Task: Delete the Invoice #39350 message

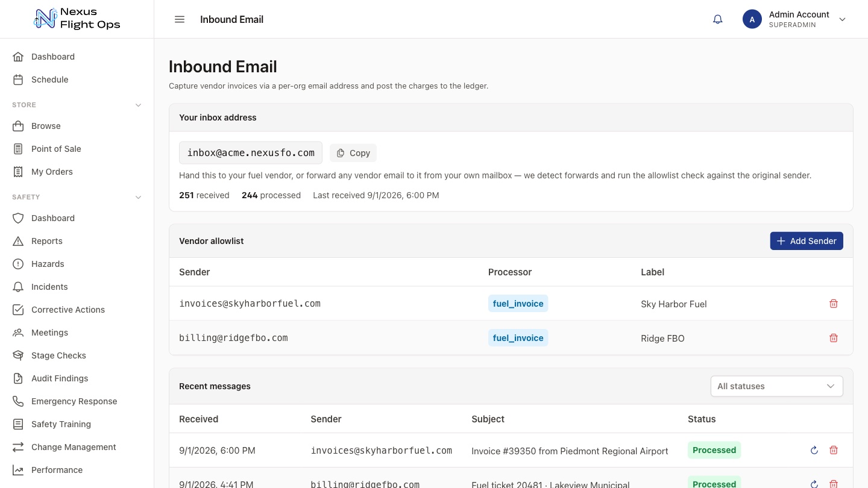Action: pos(834,450)
